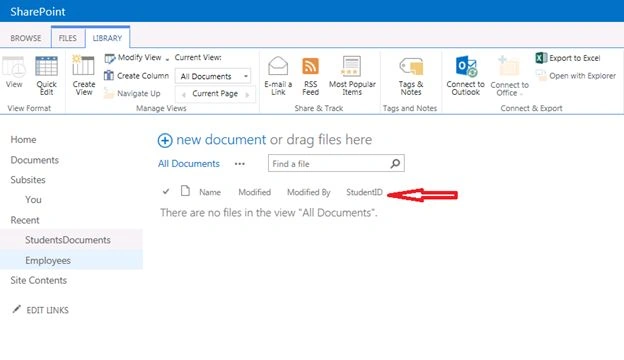This screenshot has height=360, width=624.
Task: Open Home in left navigation
Action: click(23, 140)
